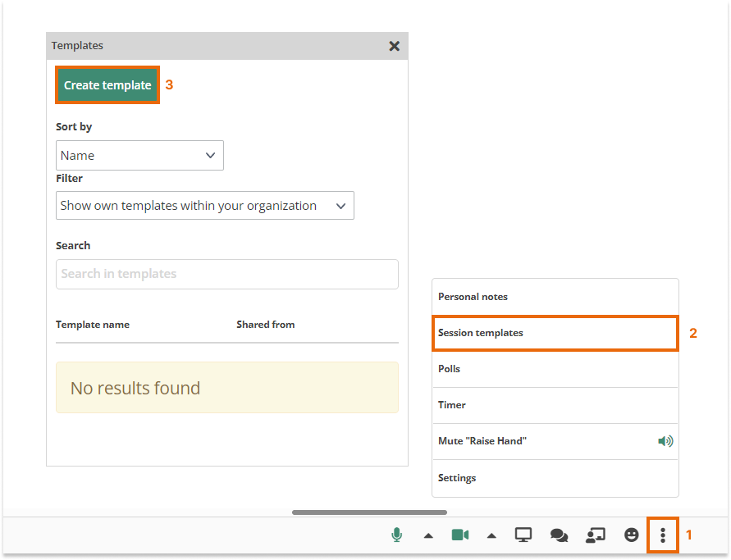731x560 pixels.
Task: Click the Template name column header
Action: click(93, 325)
